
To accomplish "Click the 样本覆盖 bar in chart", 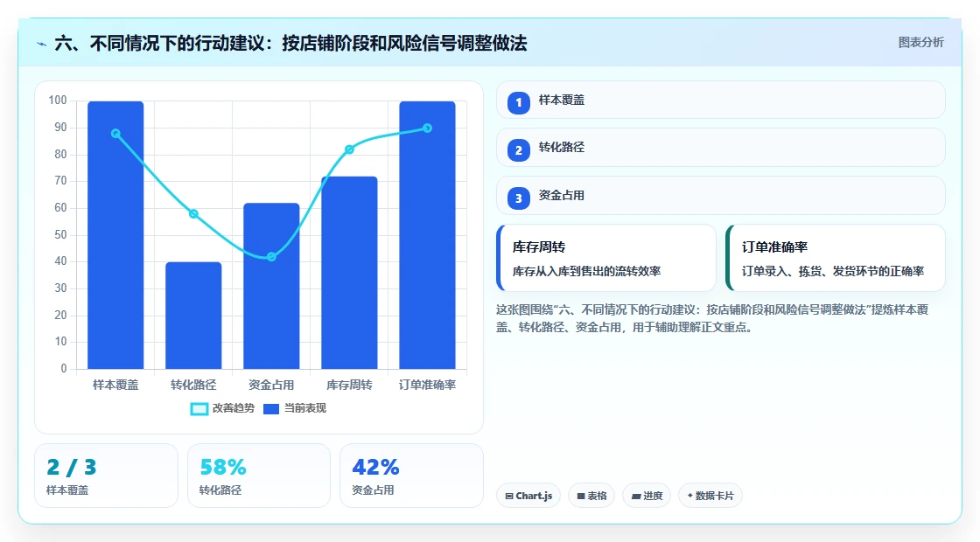I will point(115,235).
